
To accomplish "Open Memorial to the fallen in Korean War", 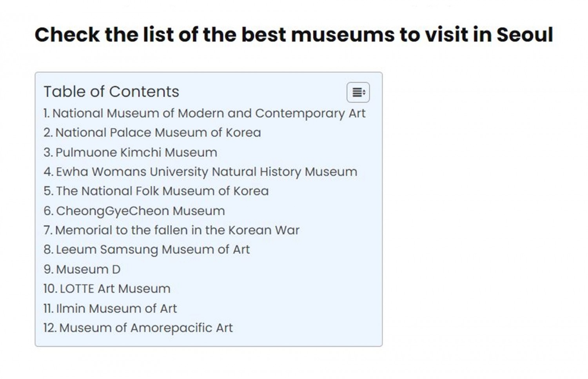I will [177, 230].
